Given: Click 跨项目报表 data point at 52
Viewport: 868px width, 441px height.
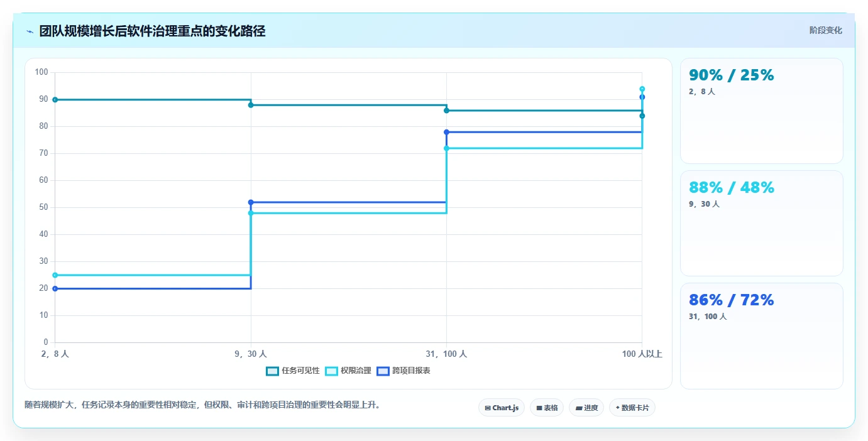Looking at the screenshot, I should [x=251, y=202].
